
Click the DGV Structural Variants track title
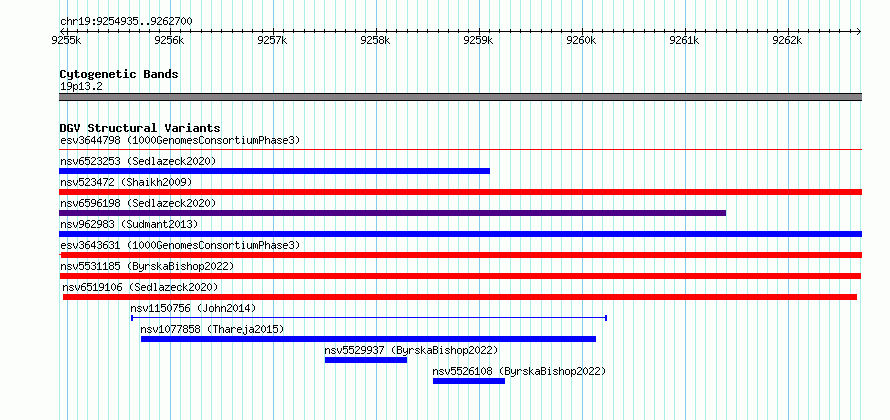click(140, 128)
